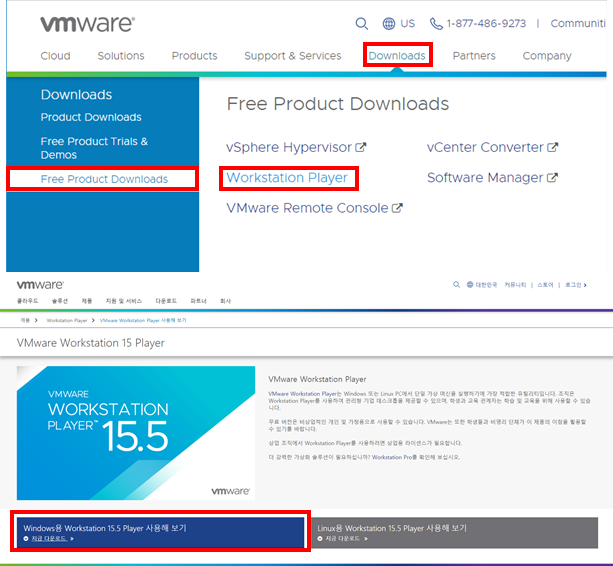The height and width of the screenshot is (566, 613).
Task: Click the 스토어 link in Korean header
Action: click(x=545, y=285)
